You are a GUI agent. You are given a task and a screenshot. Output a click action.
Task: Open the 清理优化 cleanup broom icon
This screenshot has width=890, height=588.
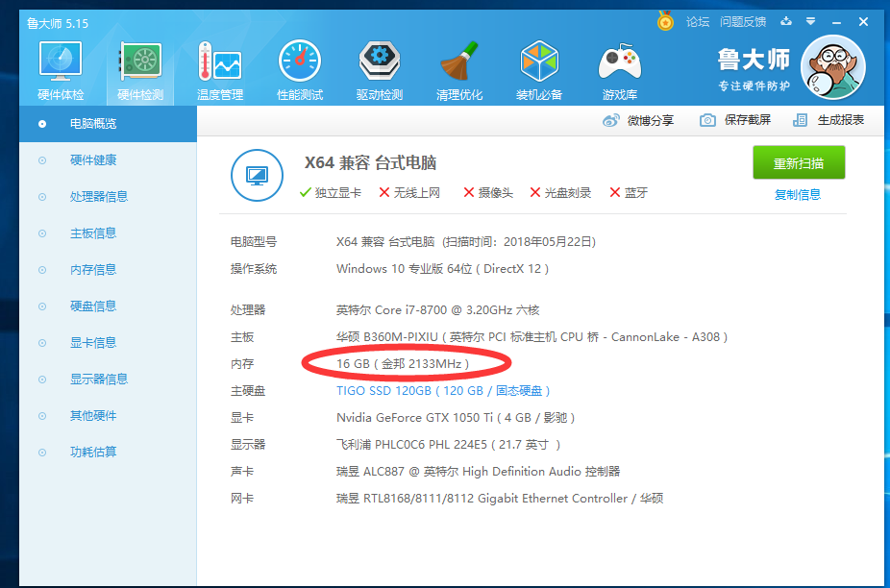pos(459,71)
